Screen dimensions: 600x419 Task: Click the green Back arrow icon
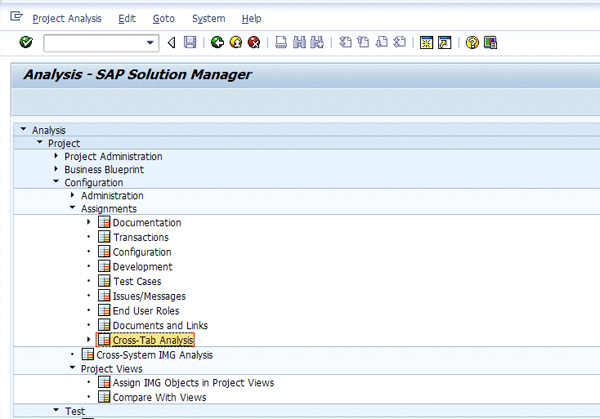point(217,43)
